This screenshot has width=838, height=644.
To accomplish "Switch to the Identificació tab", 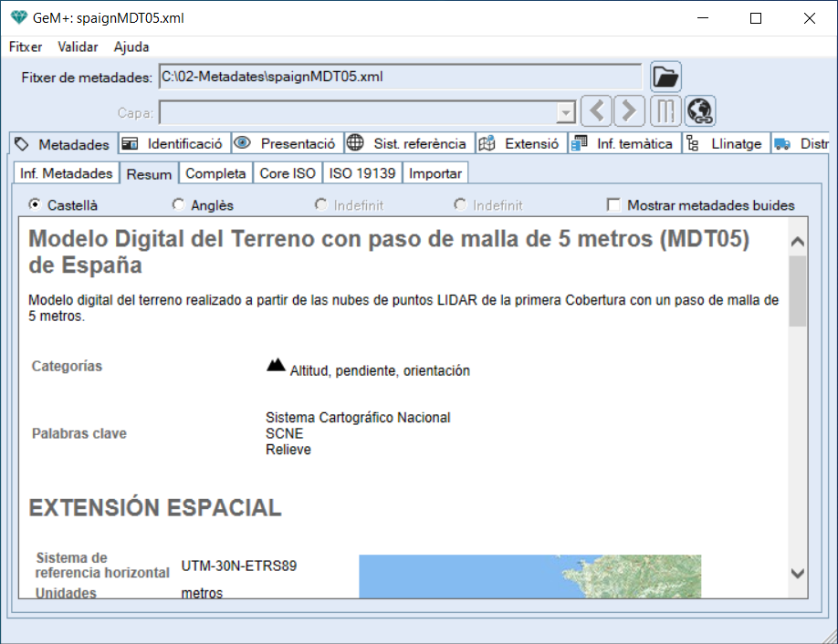I will tap(174, 143).
